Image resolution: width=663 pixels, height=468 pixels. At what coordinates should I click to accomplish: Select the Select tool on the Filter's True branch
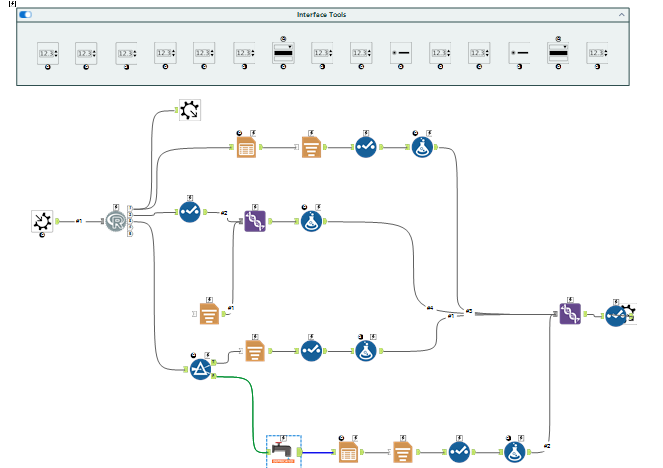311,351
